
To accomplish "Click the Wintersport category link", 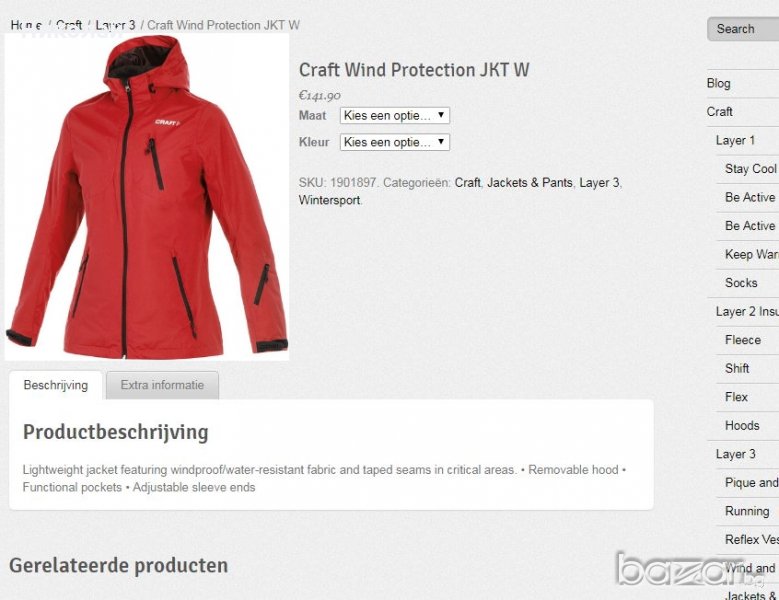I will click(x=329, y=201).
